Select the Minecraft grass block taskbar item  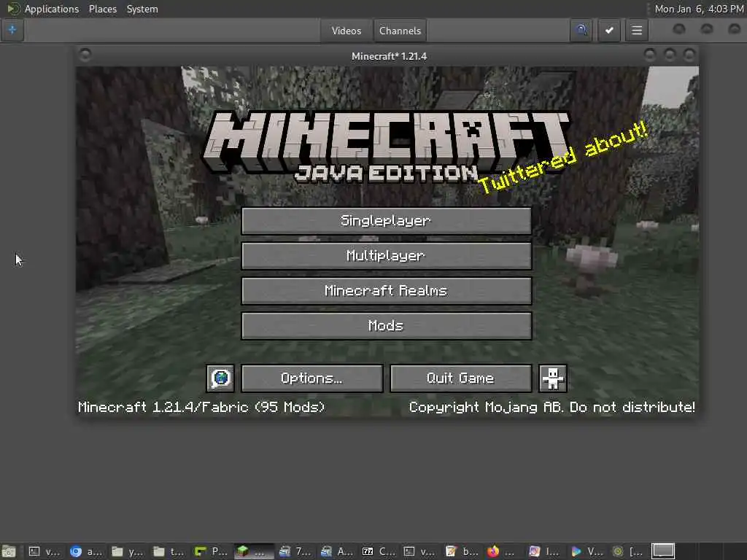click(253, 551)
